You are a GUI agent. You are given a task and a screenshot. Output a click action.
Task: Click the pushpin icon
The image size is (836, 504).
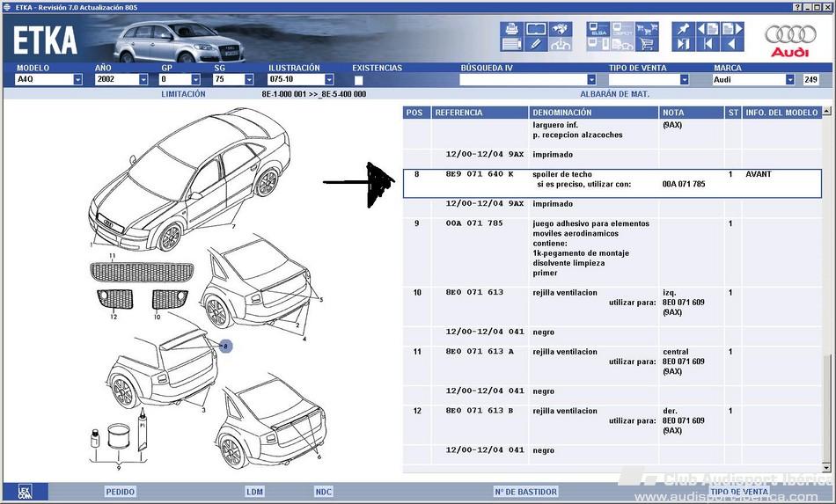[x=683, y=29]
